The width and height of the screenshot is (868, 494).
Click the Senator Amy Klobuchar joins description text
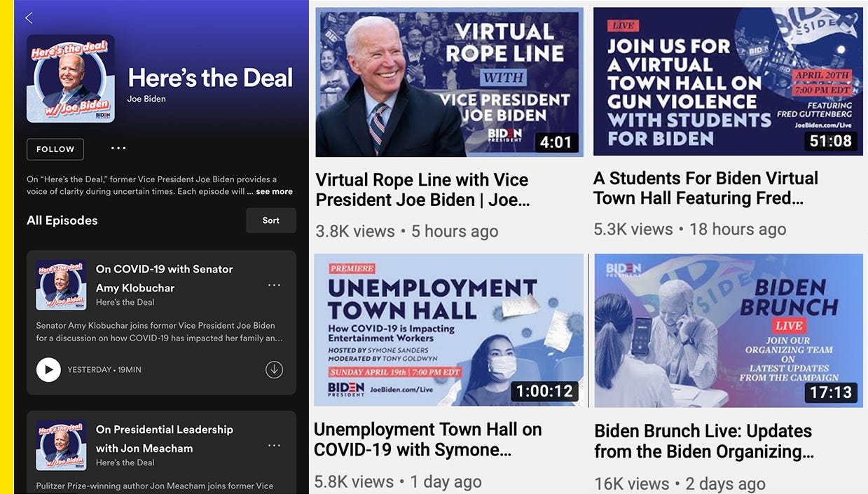pos(160,332)
